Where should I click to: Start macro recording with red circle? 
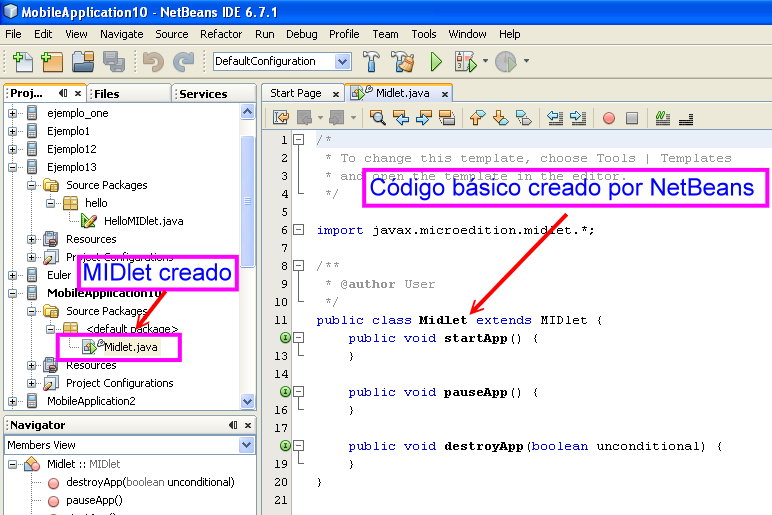point(609,118)
